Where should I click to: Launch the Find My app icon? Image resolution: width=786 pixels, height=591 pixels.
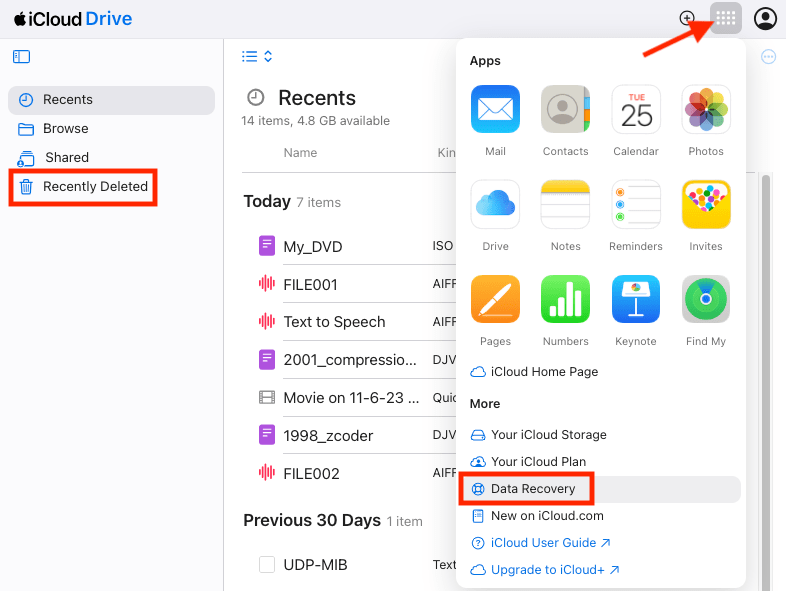(706, 299)
